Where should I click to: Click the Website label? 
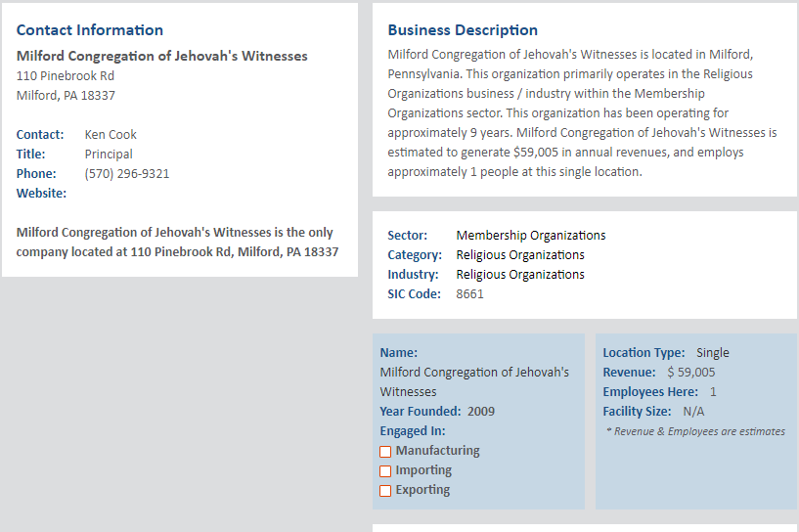41,193
